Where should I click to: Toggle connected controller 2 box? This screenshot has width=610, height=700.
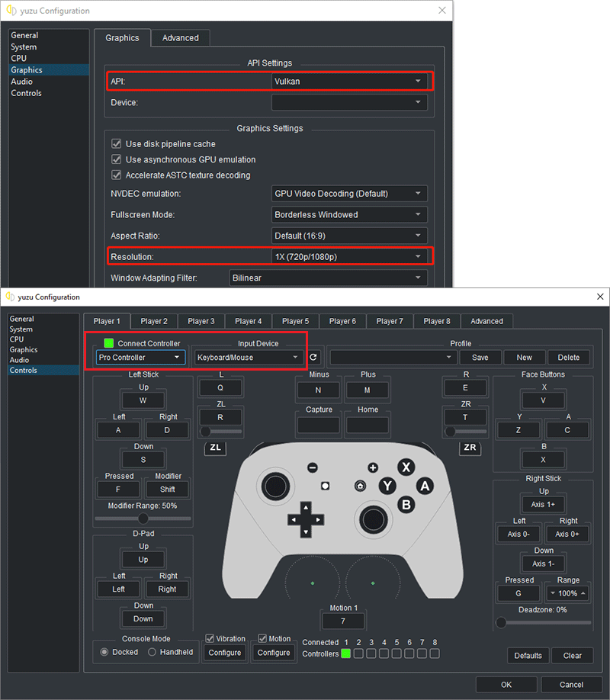coord(358,653)
